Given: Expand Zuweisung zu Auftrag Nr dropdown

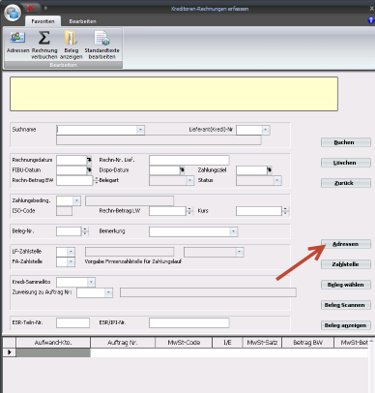Looking at the screenshot, I should pos(108,293).
